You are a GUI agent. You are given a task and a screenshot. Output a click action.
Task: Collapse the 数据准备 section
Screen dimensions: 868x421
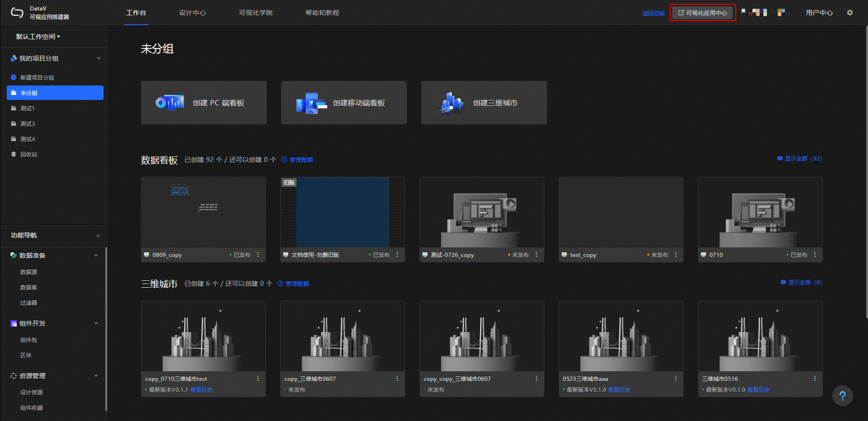(x=96, y=255)
